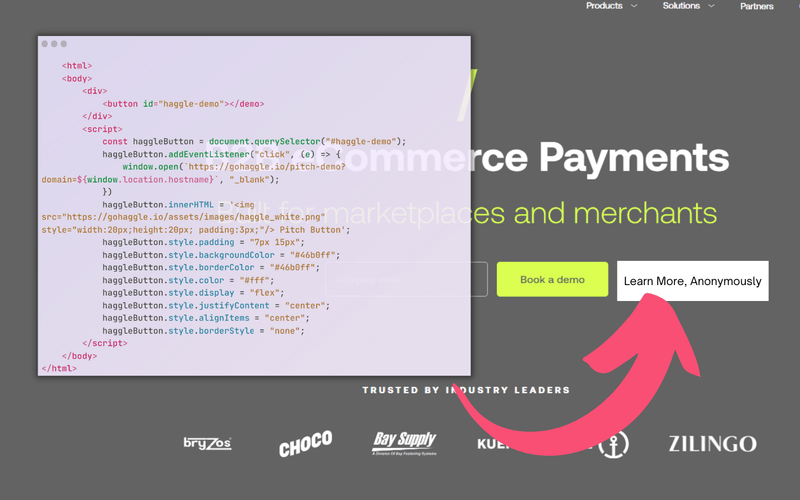Expand the chevron next to Solutions
This screenshot has height=500, width=800.
712,6
